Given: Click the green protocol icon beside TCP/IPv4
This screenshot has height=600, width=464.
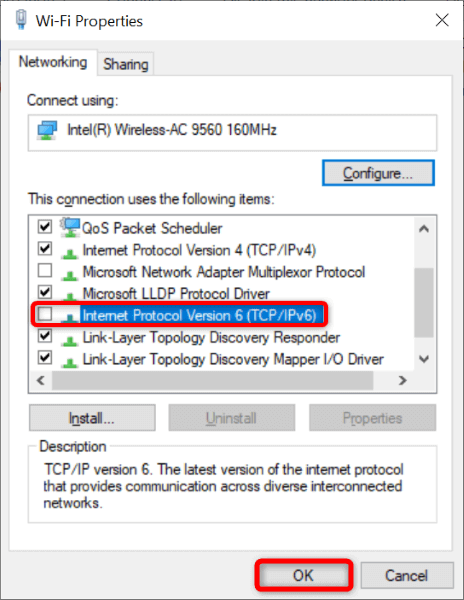Looking at the screenshot, I should 70,253.
